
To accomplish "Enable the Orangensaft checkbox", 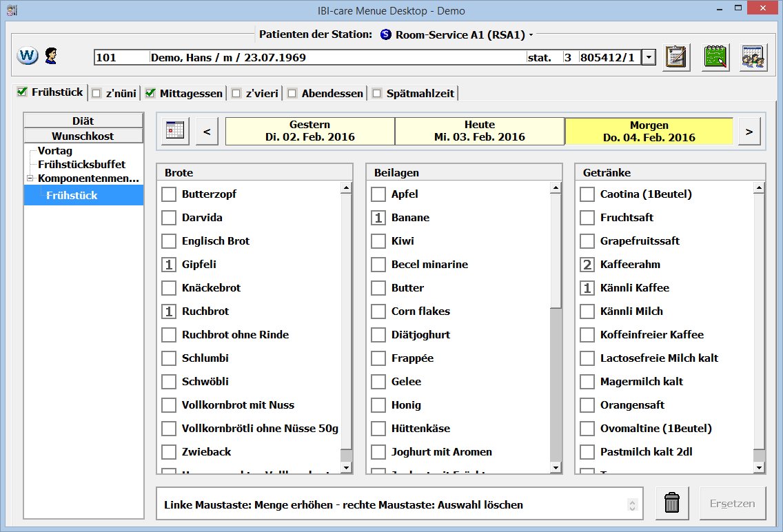I will [x=587, y=405].
